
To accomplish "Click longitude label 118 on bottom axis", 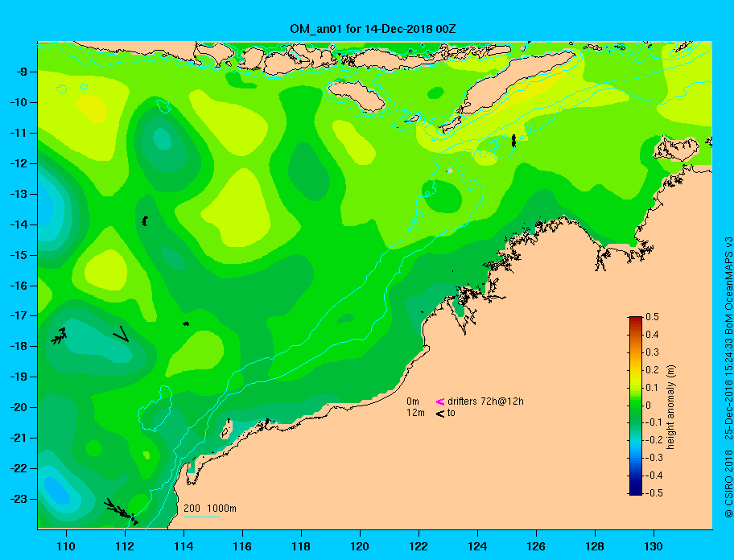I will tap(301, 546).
